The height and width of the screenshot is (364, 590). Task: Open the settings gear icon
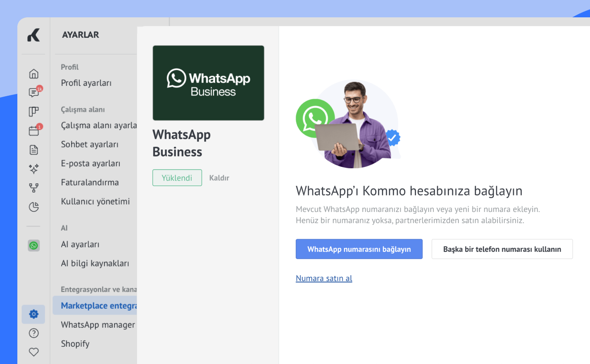pyautogui.click(x=33, y=314)
